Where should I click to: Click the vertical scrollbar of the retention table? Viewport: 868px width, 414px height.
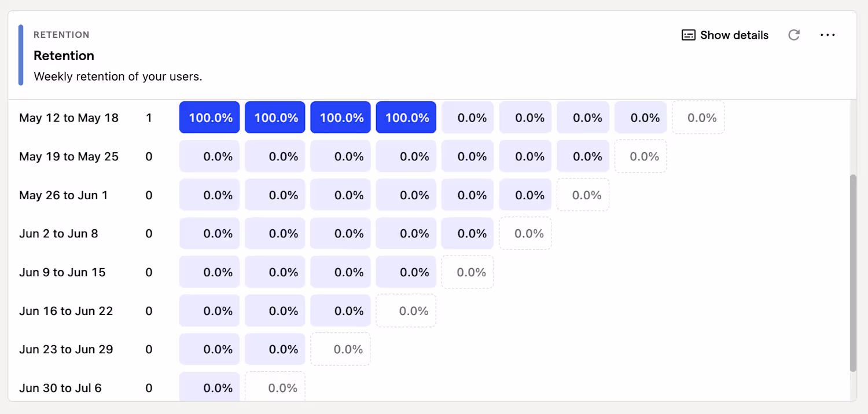[852, 272]
